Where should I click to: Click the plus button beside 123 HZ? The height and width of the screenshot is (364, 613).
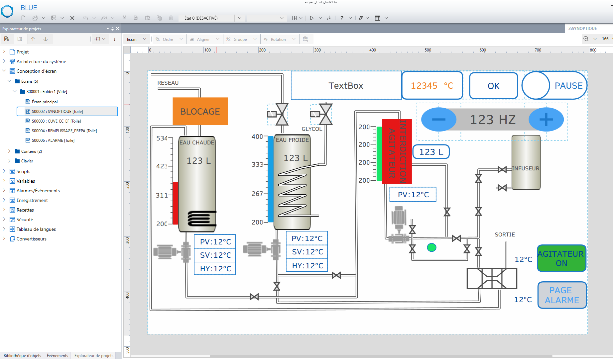pos(546,120)
